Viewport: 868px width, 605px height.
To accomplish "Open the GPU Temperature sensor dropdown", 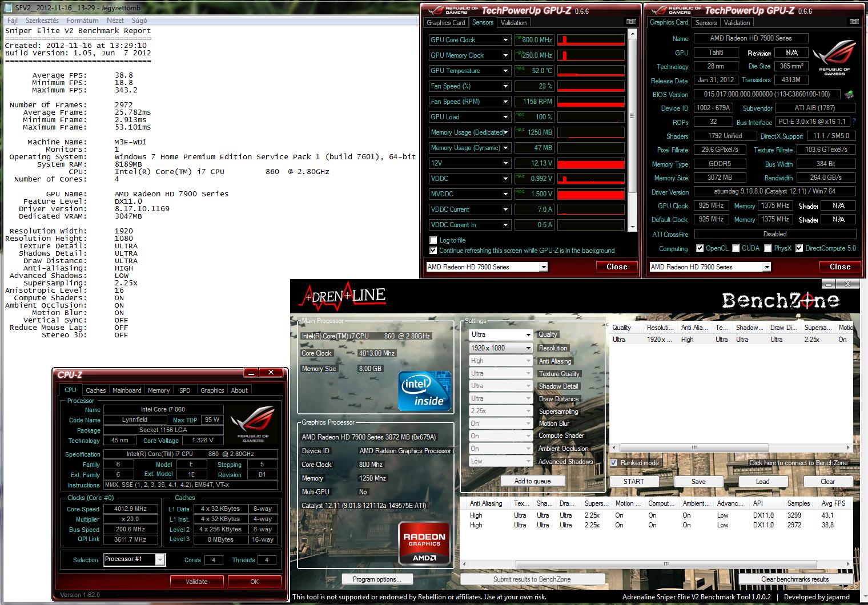I will tap(505, 71).
